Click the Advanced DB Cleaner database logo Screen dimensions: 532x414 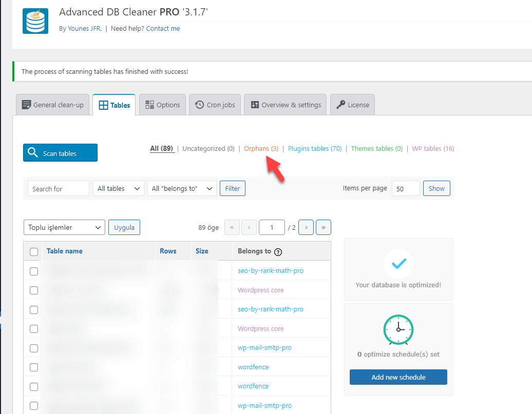click(35, 21)
